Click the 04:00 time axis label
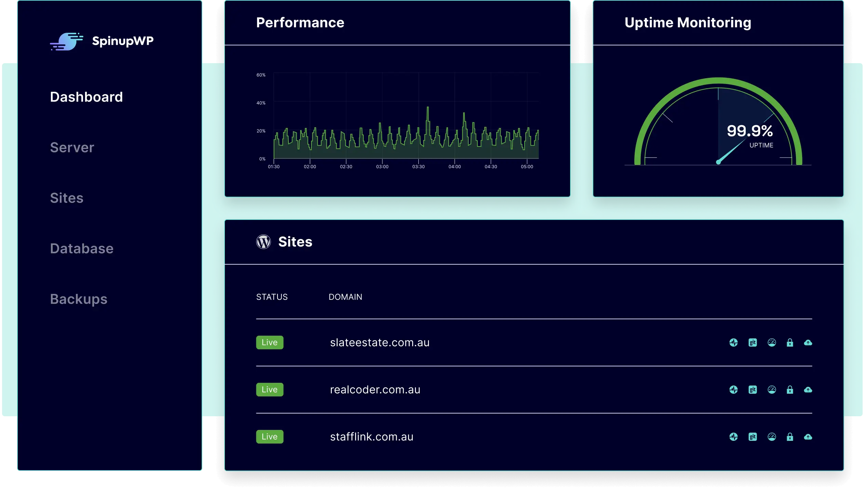 (x=455, y=167)
